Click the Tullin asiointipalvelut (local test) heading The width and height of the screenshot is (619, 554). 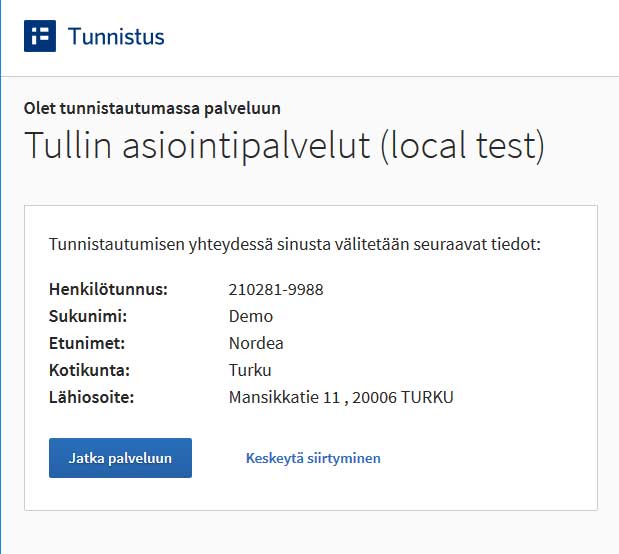point(284,146)
